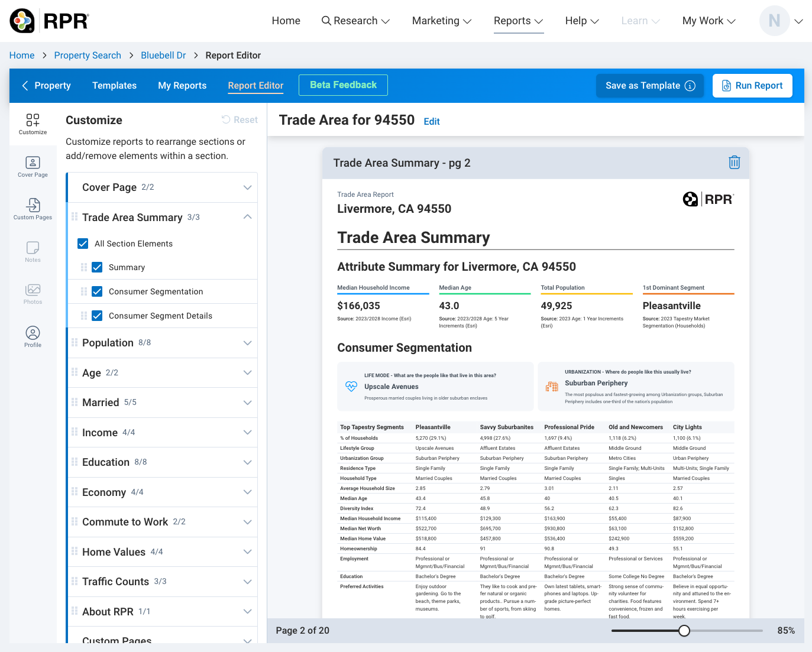
Task: Delete Trade Area Summary page with trash icon
Action: coord(734,163)
